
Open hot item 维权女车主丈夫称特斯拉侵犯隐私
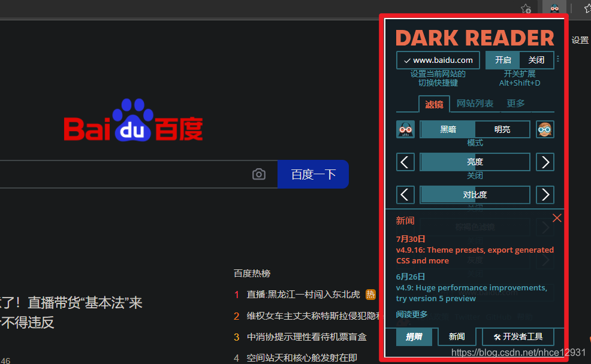(315, 316)
